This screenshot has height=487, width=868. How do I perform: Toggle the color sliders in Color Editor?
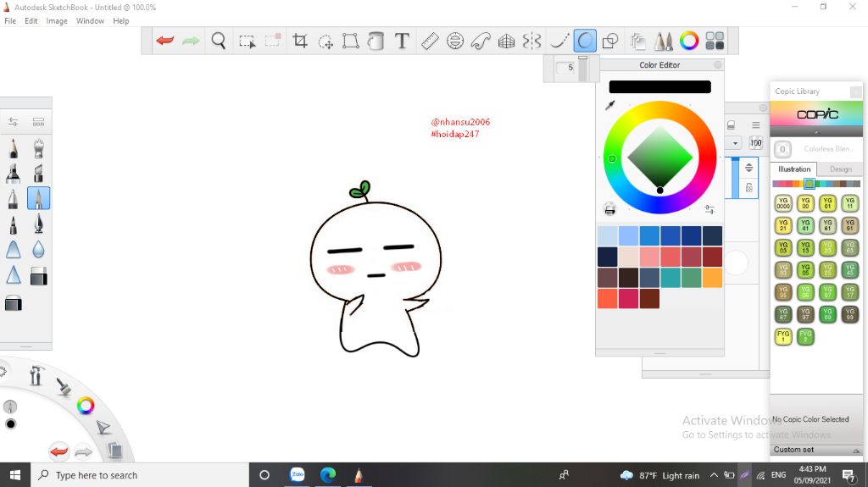[709, 209]
